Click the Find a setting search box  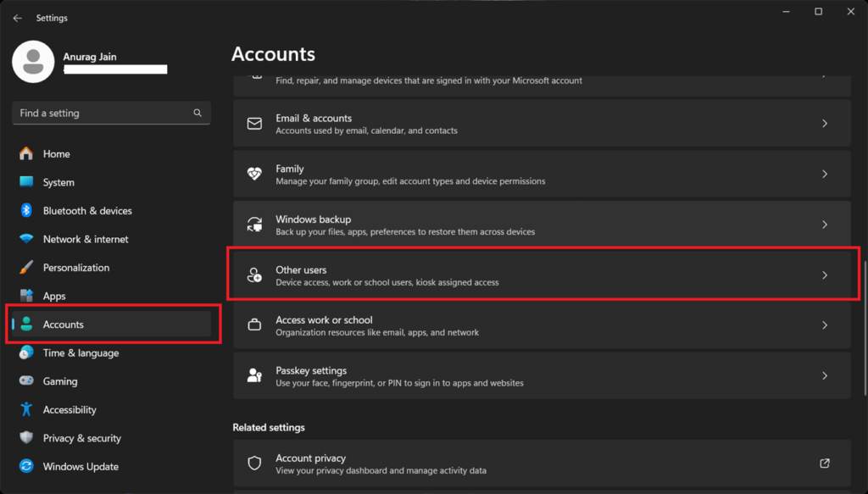111,113
